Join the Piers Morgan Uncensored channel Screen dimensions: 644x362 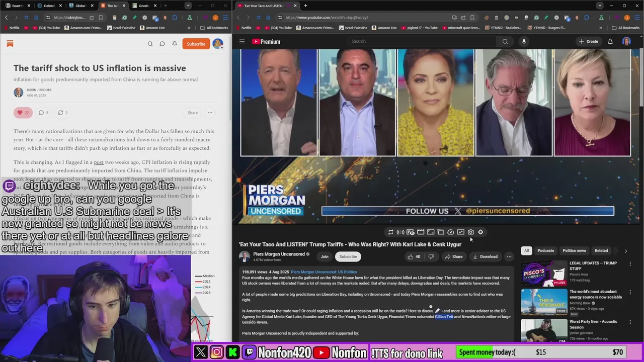point(325,257)
